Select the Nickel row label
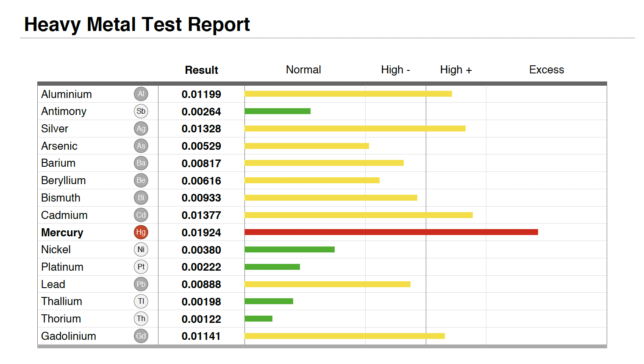Viewport: 644px width, 364px height. pos(56,249)
